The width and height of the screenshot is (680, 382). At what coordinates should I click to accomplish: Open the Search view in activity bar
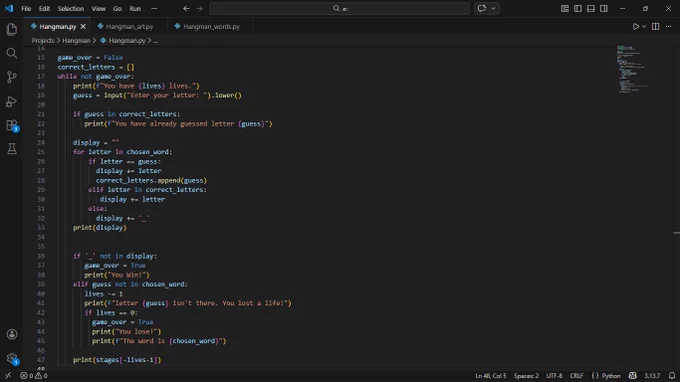click(x=12, y=53)
